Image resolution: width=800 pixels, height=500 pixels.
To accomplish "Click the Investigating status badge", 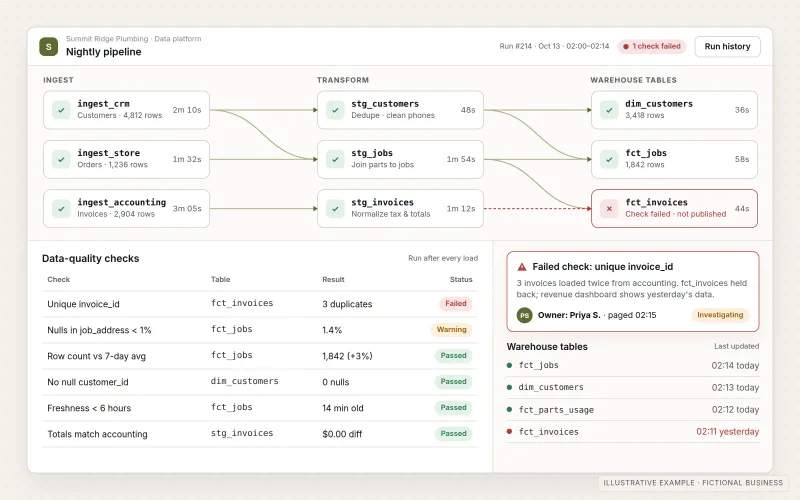I will 720,315.
